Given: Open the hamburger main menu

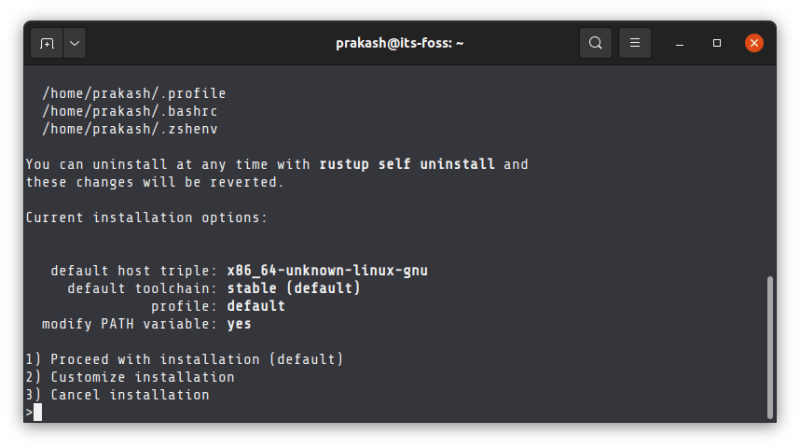Looking at the screenshot, I should [634, 43].
